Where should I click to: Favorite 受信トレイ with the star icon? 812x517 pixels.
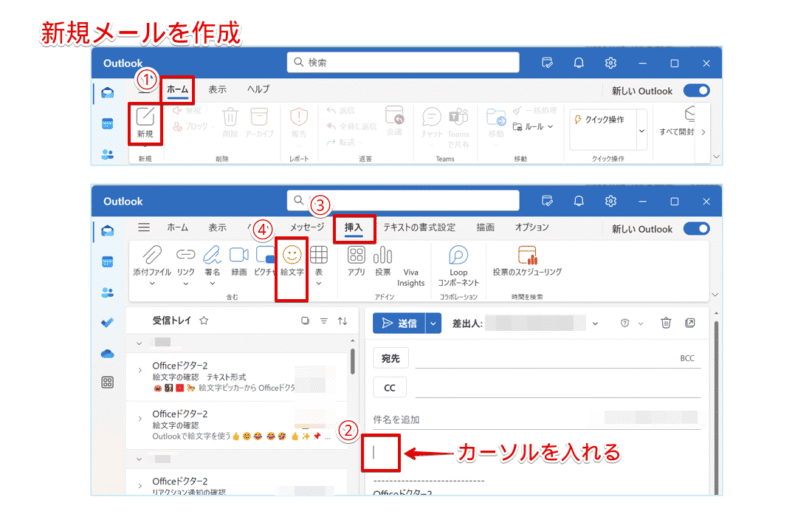204,321
